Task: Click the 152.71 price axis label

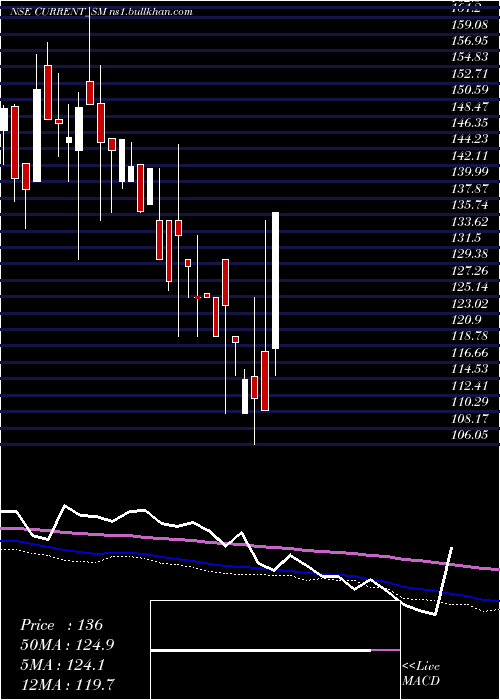Action: coord(472,73)
